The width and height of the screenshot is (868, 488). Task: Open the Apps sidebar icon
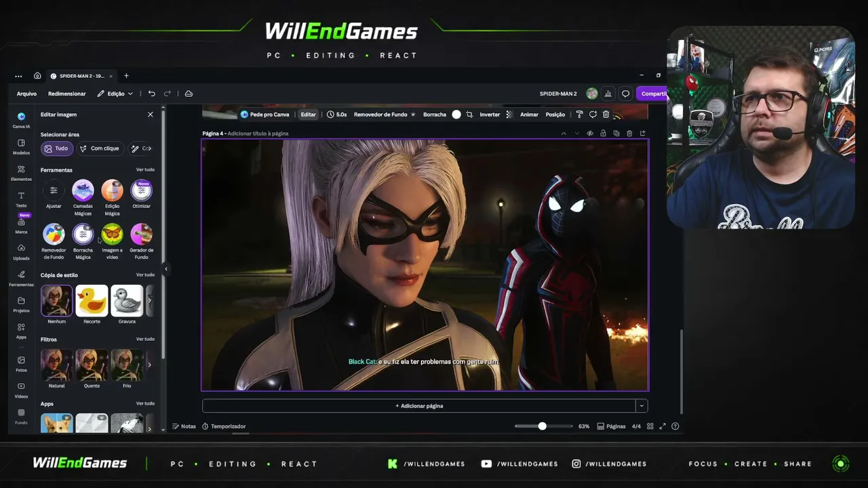tap(21, 331)
